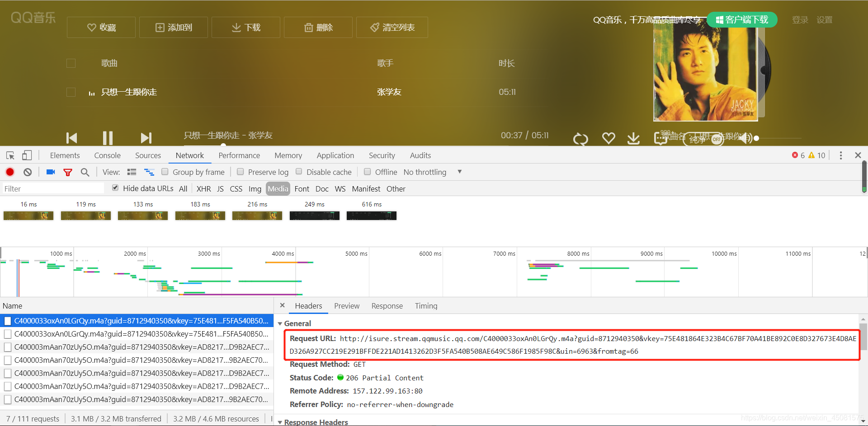Image resolution: width=868 pixels, height=426 pixels.
Task: Show All request types filter
Action: coord(183,189)
